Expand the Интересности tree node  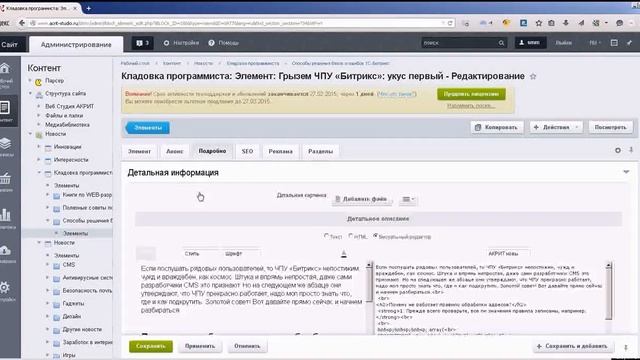click(x=39, y=159)
